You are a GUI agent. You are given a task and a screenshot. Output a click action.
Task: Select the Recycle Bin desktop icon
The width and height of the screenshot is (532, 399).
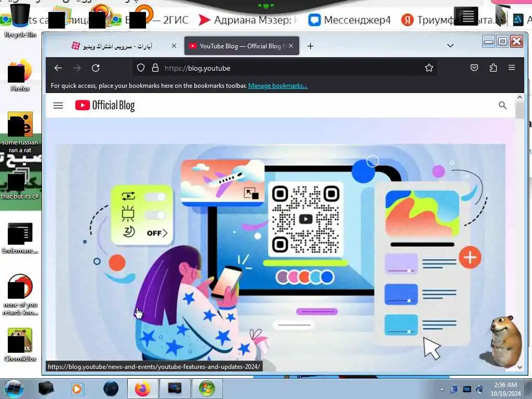tap(20, 20)
